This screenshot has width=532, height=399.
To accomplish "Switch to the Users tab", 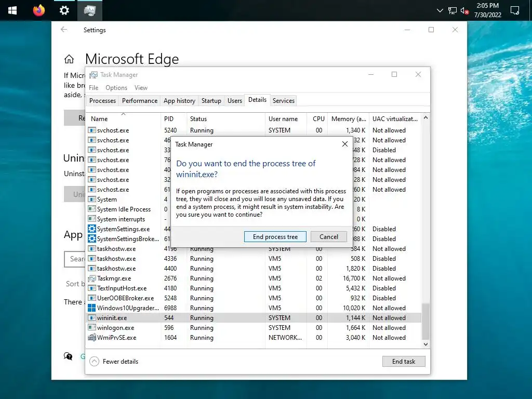I will pos(235,100).
